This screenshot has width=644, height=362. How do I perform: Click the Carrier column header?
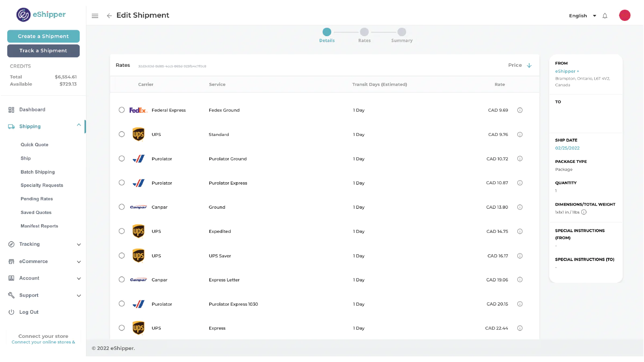(x=146, y=84)
